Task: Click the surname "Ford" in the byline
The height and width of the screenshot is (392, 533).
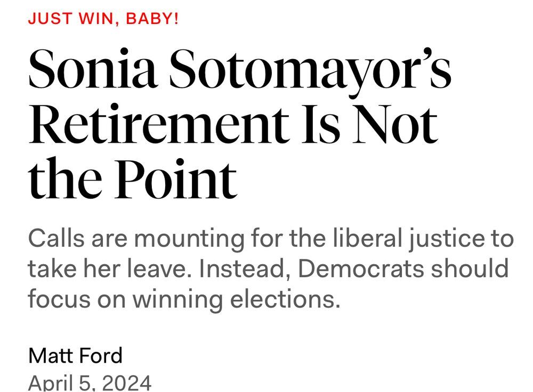Action: [x=100, y=356]
